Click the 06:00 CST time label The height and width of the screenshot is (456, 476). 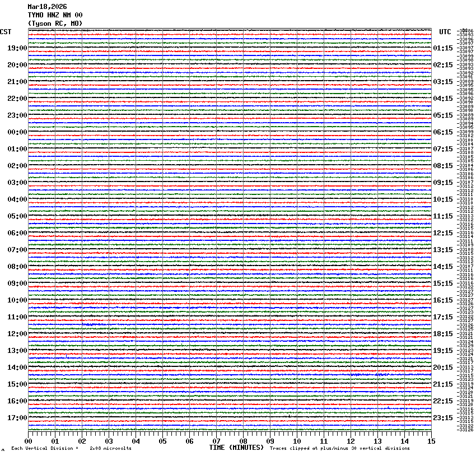coord(17,233)
